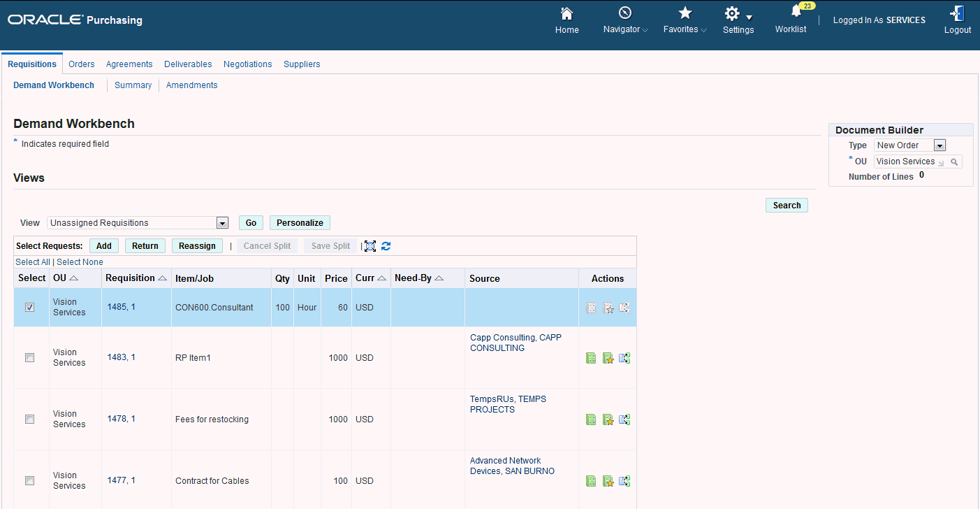Sort by OU column triangle
Viewport: 980px width, 509px height.
pyautogui.click(x=74, y=278)
